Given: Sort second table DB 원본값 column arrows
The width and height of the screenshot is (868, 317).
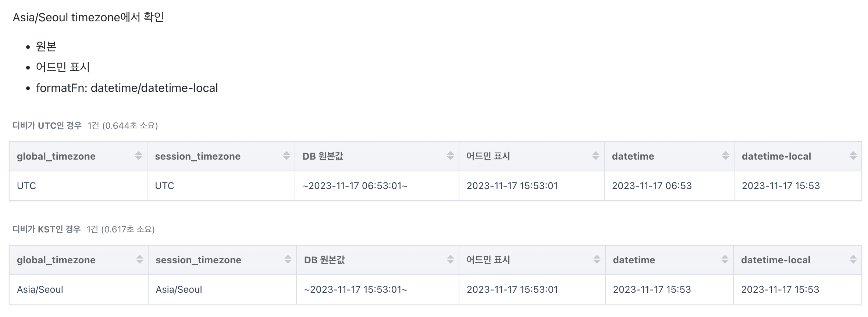Looking at the screenshot, I should [451, 260].
